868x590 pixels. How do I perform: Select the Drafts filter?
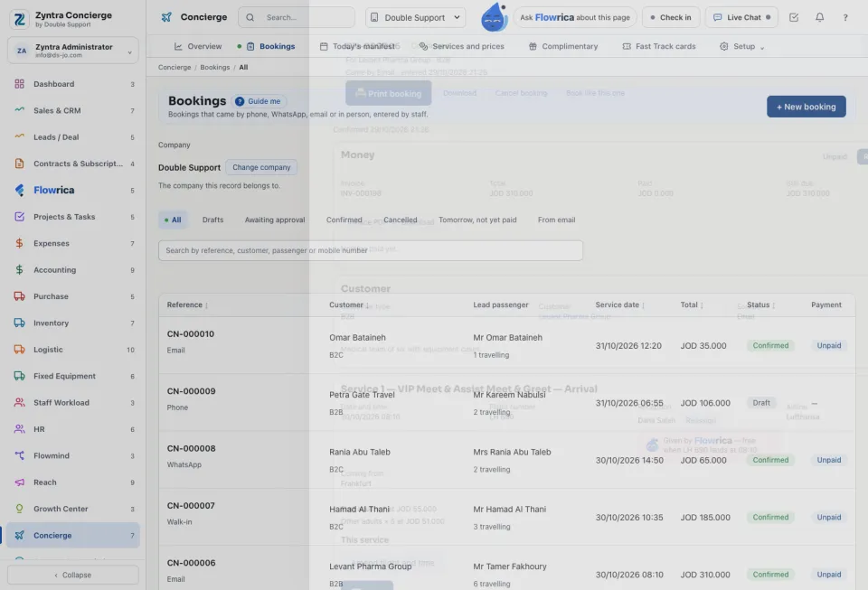click(212, 220)
